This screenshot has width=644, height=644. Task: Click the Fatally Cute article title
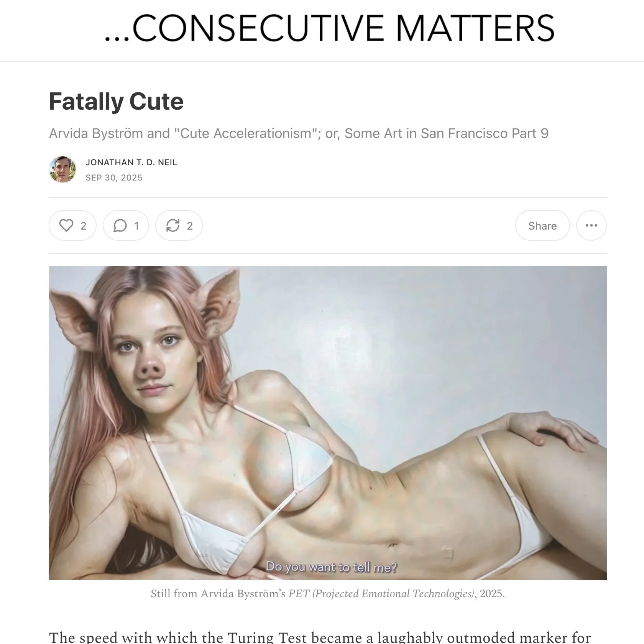116,101
